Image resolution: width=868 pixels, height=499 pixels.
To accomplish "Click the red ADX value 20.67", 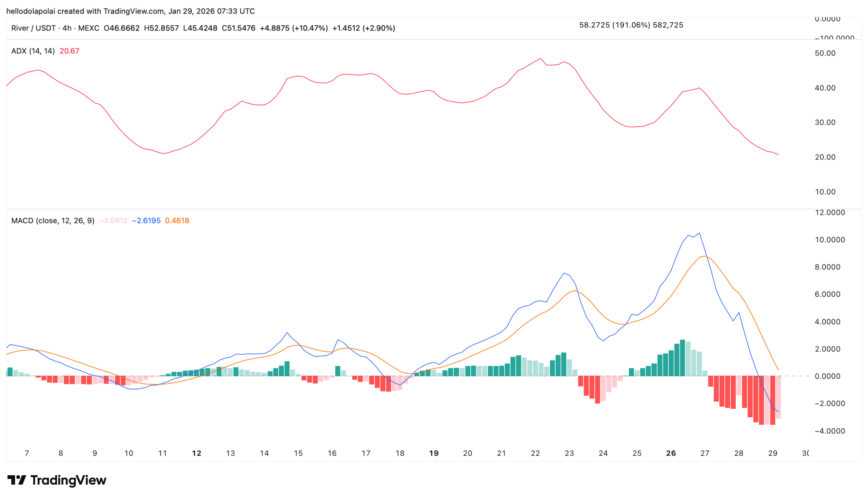I will (69, 51).
